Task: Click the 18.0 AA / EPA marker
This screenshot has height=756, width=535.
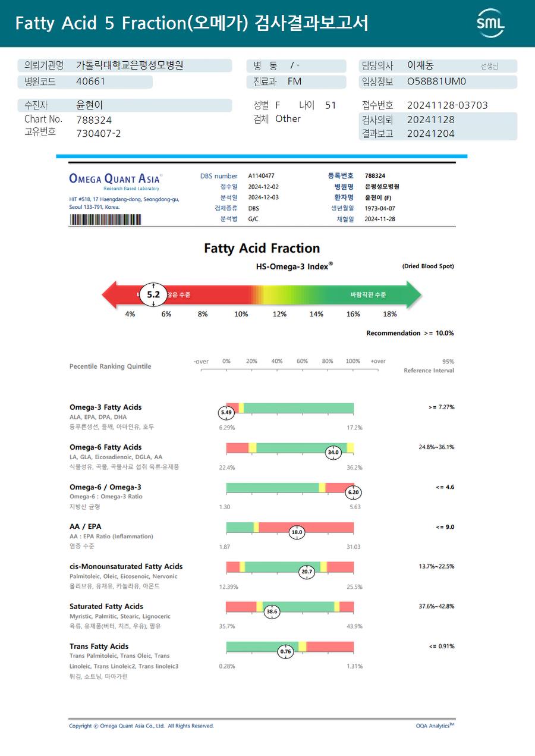Action: (297, 532)
